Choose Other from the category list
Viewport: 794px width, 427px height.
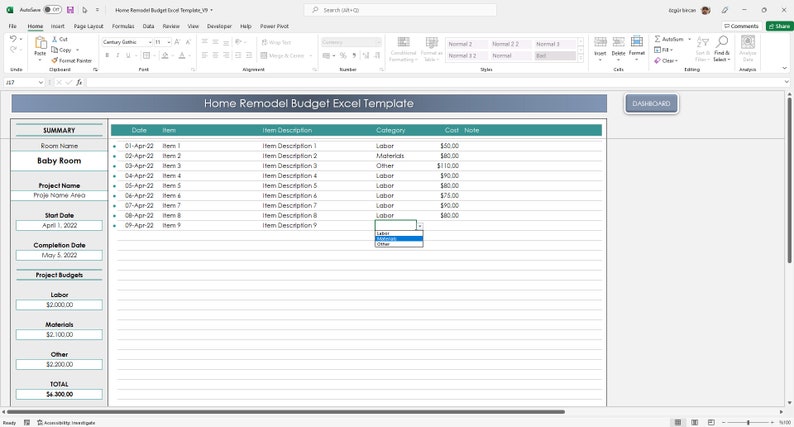[x=399, y=244]
